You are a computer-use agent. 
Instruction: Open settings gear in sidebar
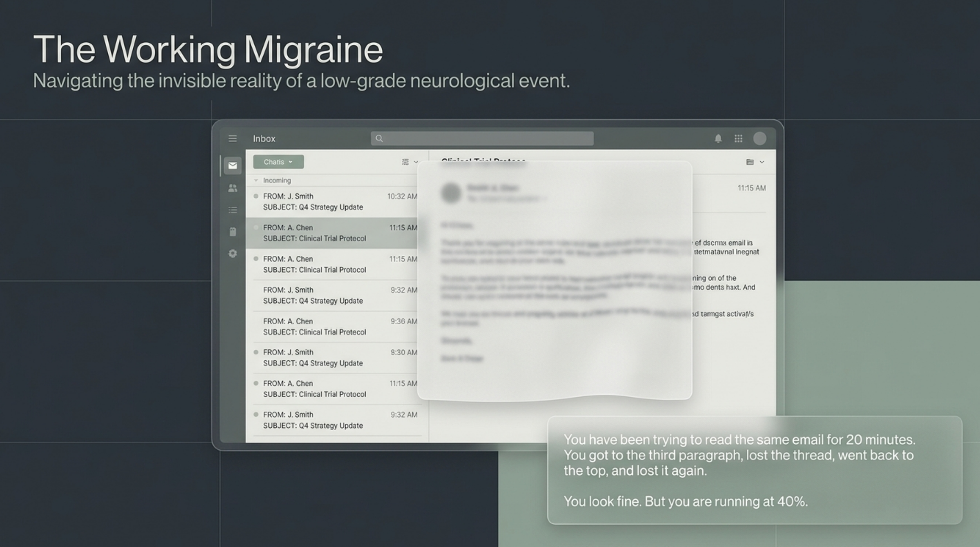pyautogui.click(x=232, y=254)
